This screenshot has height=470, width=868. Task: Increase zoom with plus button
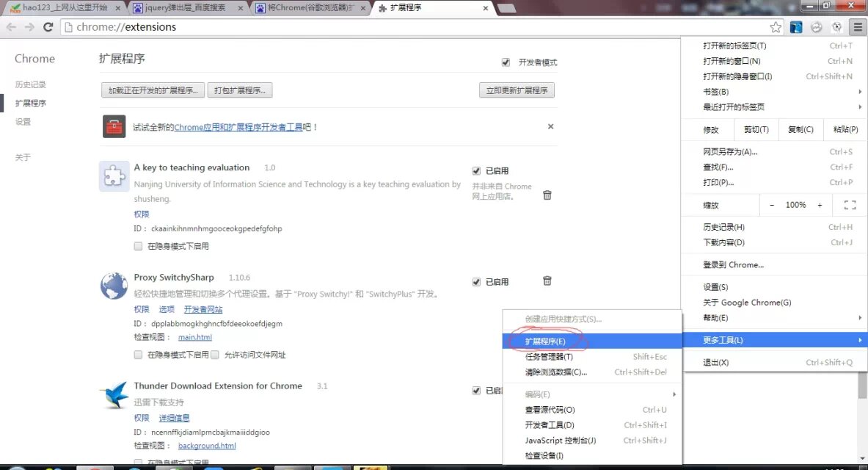(820, 205)
